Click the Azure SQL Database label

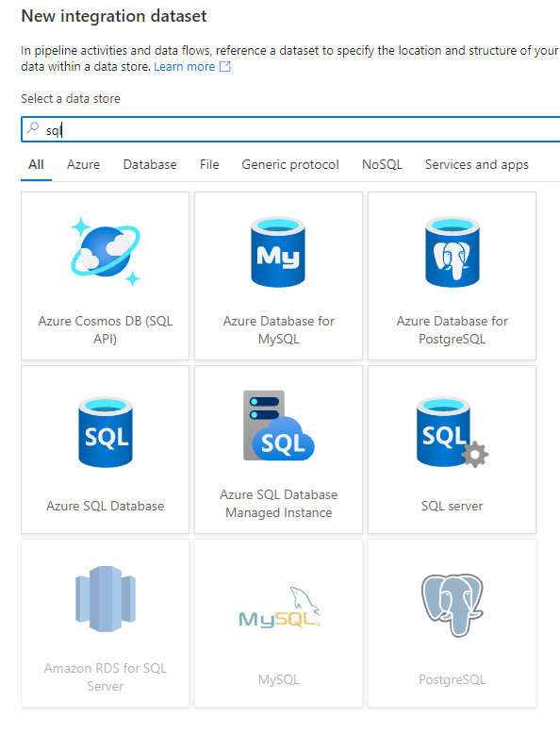click(106, 506)
